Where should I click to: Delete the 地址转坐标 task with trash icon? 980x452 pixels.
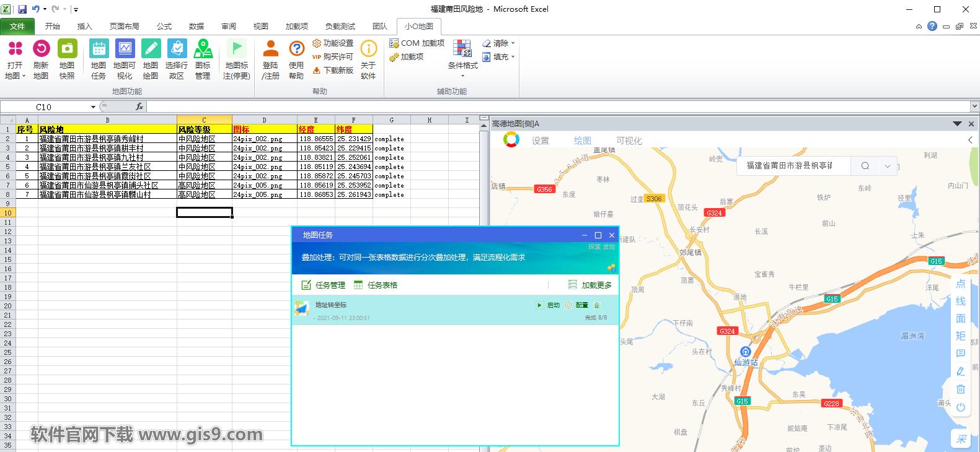click(x=598, y=305)
